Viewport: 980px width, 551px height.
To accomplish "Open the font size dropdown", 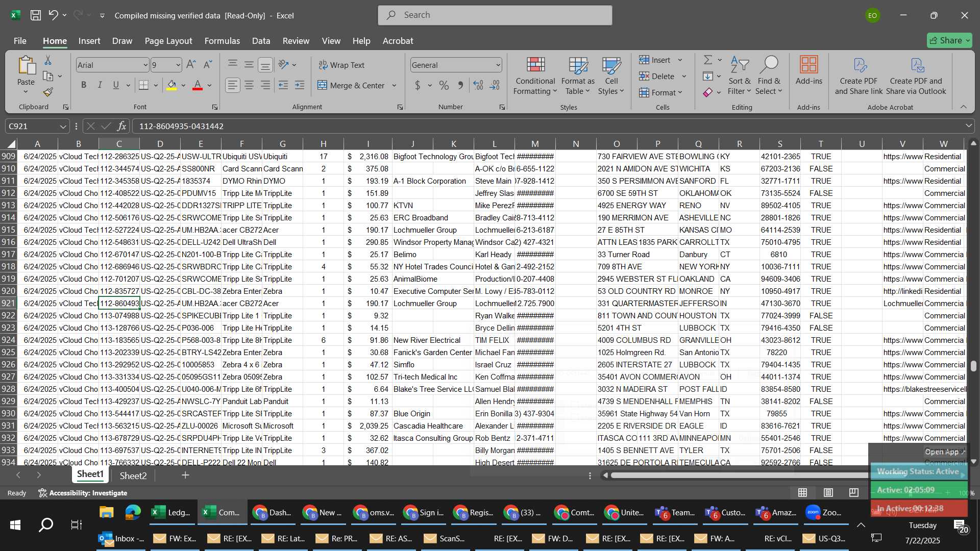I will click(x=178, y=65).
